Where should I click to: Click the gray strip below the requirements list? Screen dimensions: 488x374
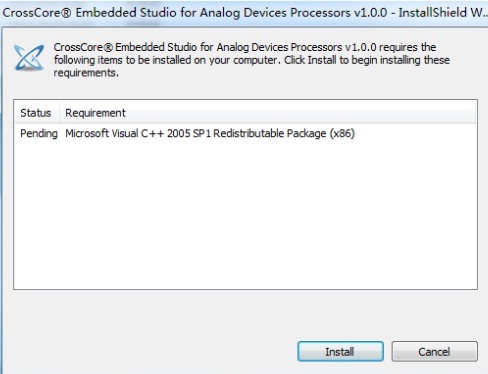pyautogui.click(x=245, y=313)
